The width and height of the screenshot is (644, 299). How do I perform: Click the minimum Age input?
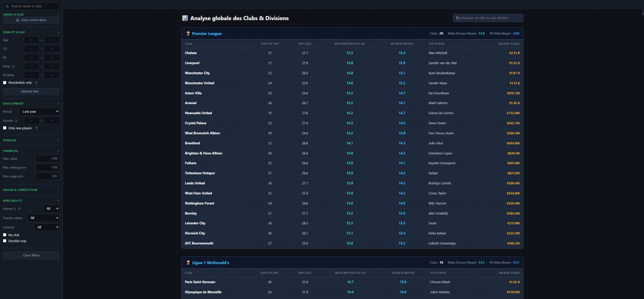tap(32, 40)
